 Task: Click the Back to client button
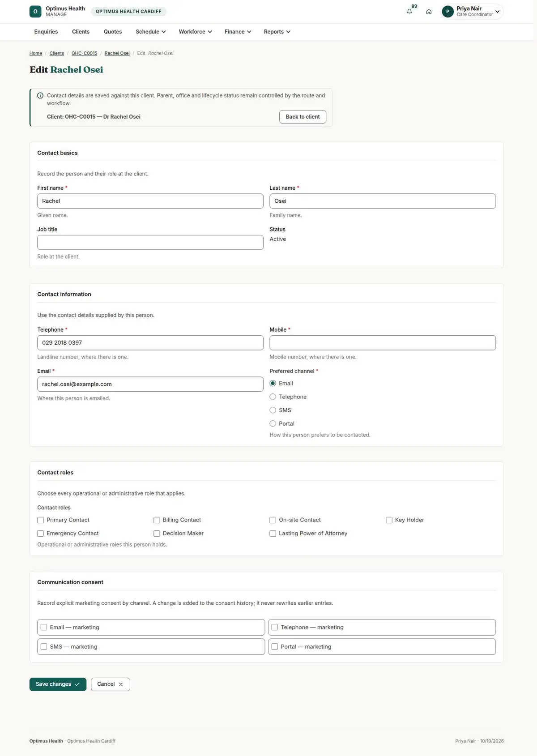pos(303,117)
